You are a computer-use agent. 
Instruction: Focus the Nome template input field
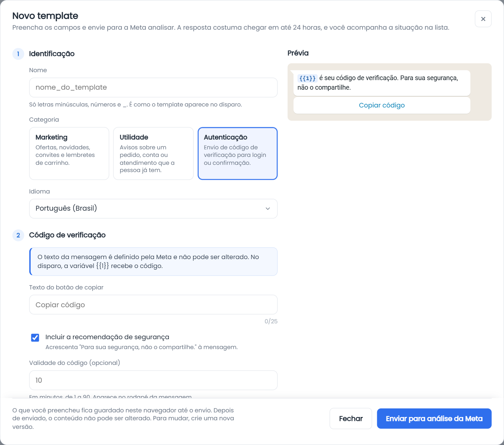pyautogui.click(x=153, y=87)
